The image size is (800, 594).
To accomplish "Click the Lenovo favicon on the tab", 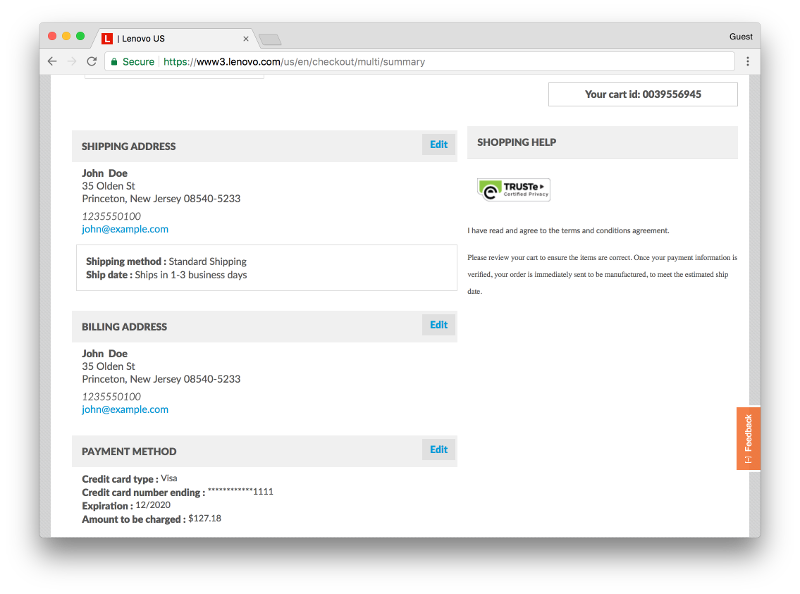I will [x=107, y=38].
